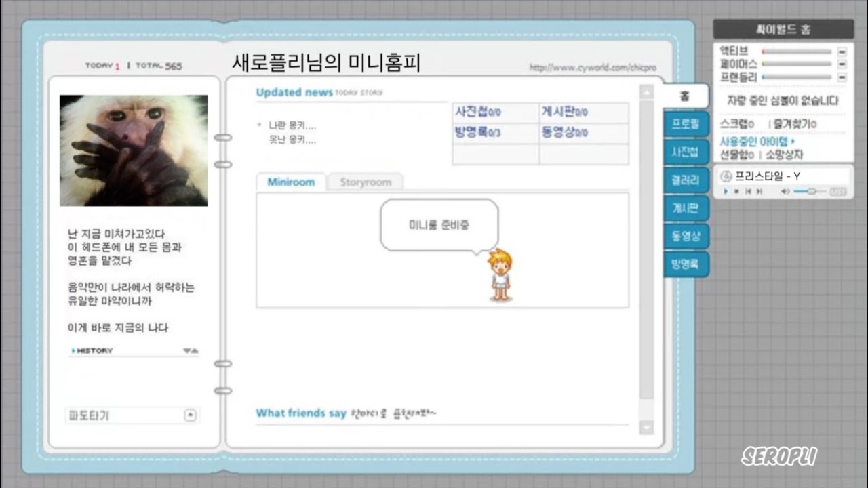Image resolution: width=868 pixels, height=488 pixels.
Task: Select the 사진첩 side tab
Action: tap(686, 152)
